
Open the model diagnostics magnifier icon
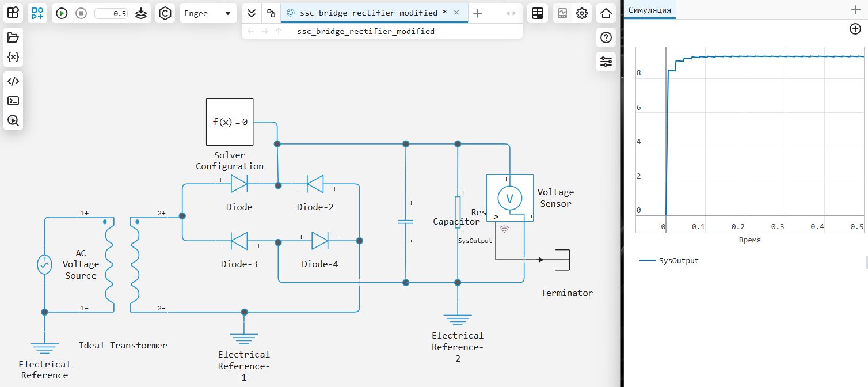click(x=13, y=120)
